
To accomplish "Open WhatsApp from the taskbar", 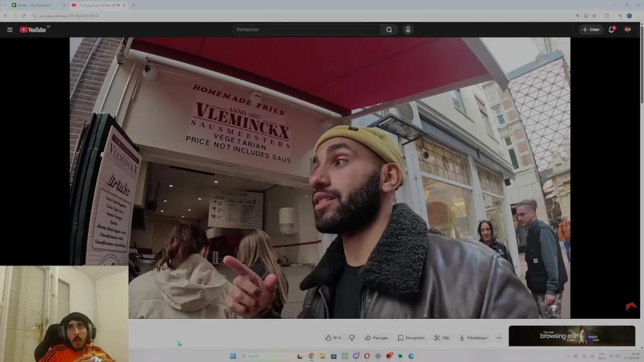I will point(345,356).
